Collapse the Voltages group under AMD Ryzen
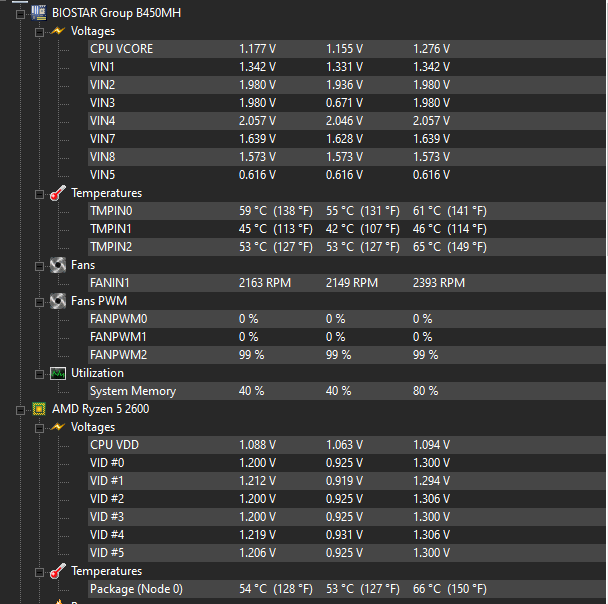608x604 pixels. coord(39,428)
